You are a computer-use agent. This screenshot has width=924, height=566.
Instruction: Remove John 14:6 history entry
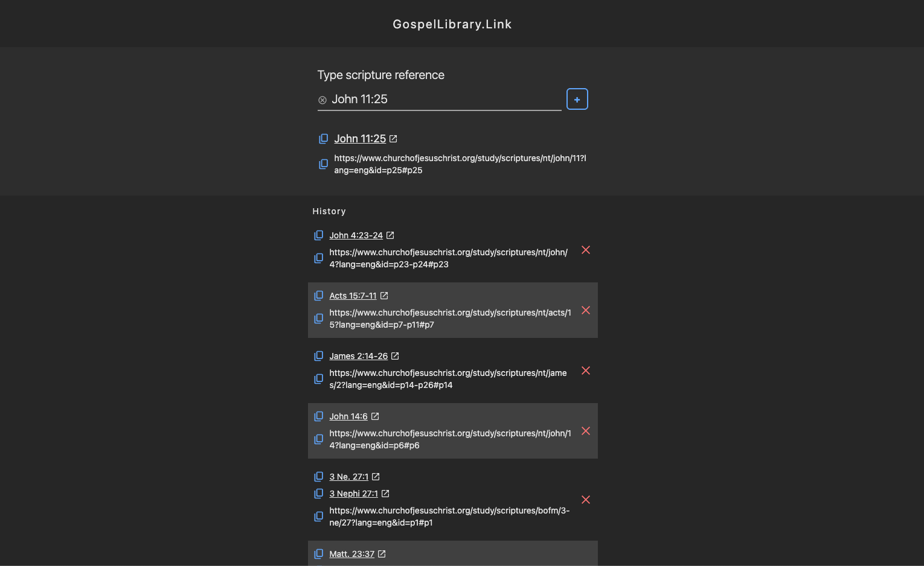tap(585, 431)
